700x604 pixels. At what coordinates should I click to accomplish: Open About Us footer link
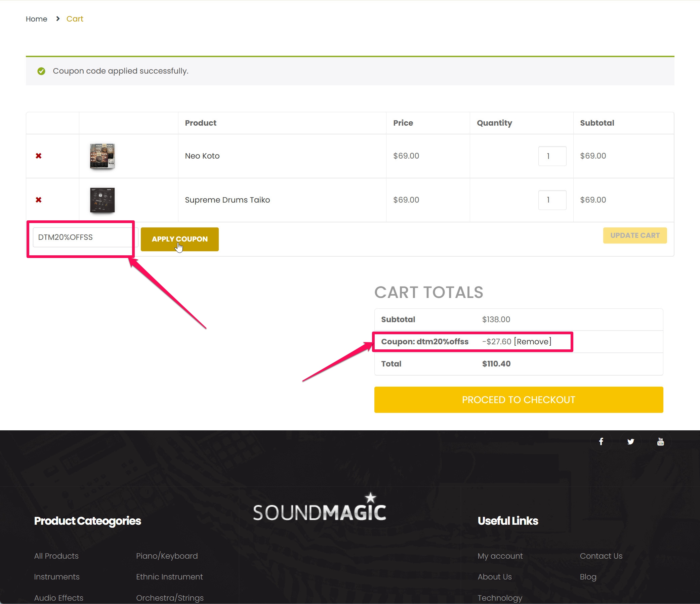point(495,577)
